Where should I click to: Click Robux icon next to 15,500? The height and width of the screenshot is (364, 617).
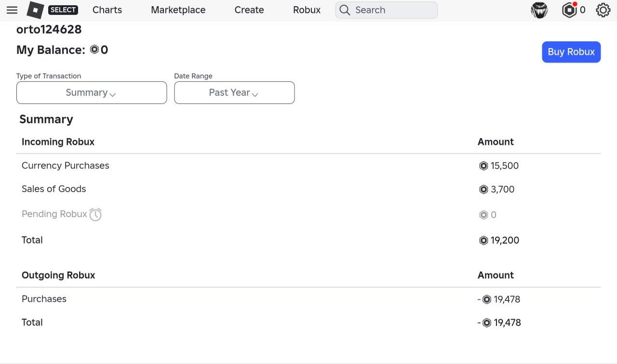click(x=483, y=166)
